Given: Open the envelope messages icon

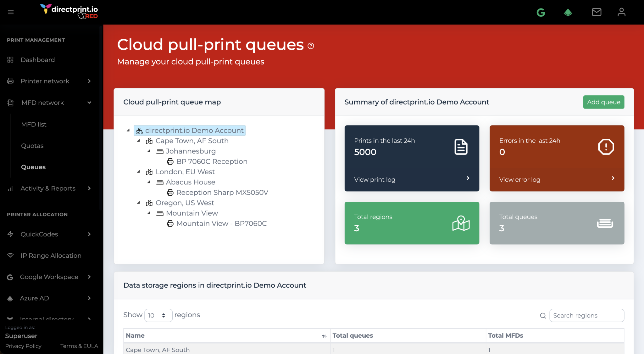Looking at the screenshot, I should click(x=596, y=12).
